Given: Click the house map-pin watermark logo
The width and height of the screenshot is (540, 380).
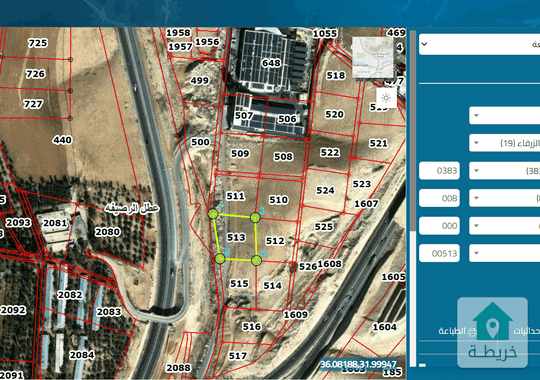Looking at the screenshot, I should (492, 332).
